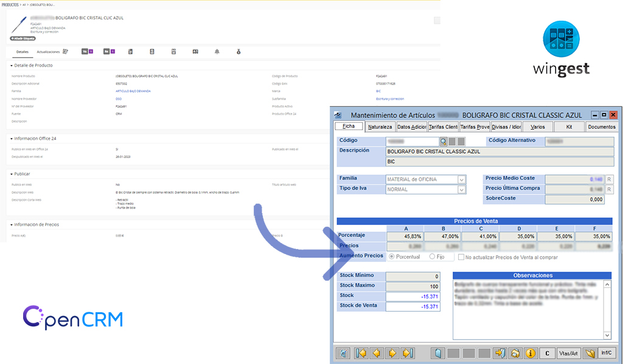
Task: Click R button beside Precio Medio Coste
Action: tap(608, 179)
